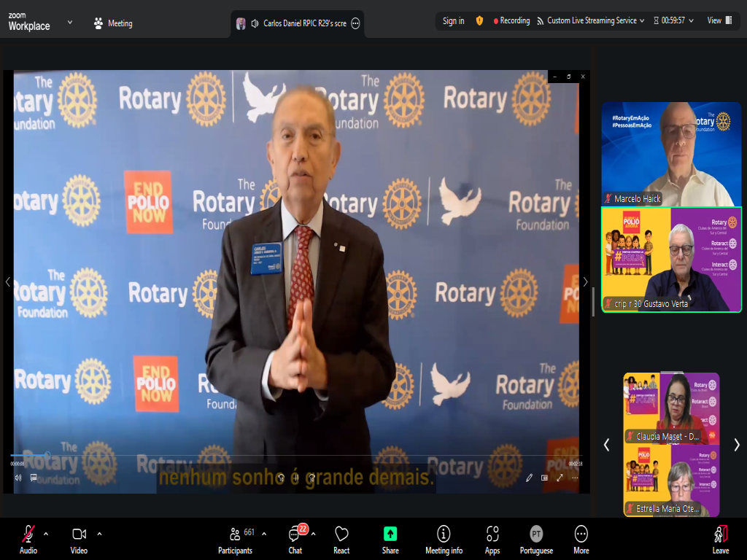Image resolution: width=747 pixels, height=560 pixels.
Task: Open the React emoji menu
Action: (x=341, y=538)
